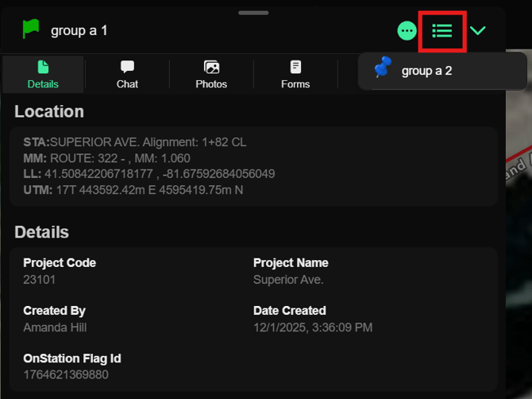Click the LL latitude longitude coordinates
Screen dimensions: 532x399
[149, 173]
